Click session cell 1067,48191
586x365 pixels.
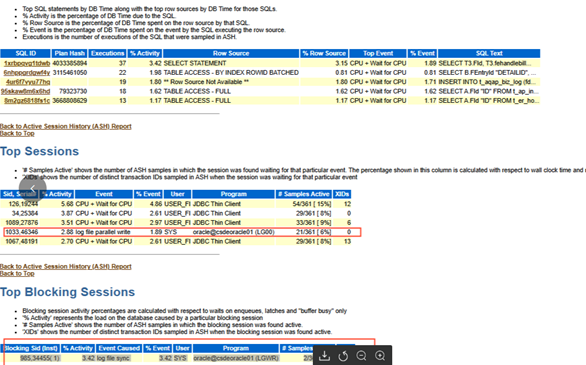[22, 241]
